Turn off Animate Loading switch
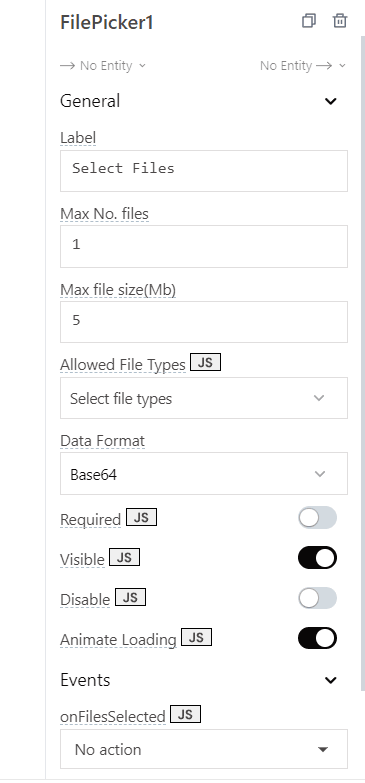This screenshot has width=365, height=783. click(318, 638)
